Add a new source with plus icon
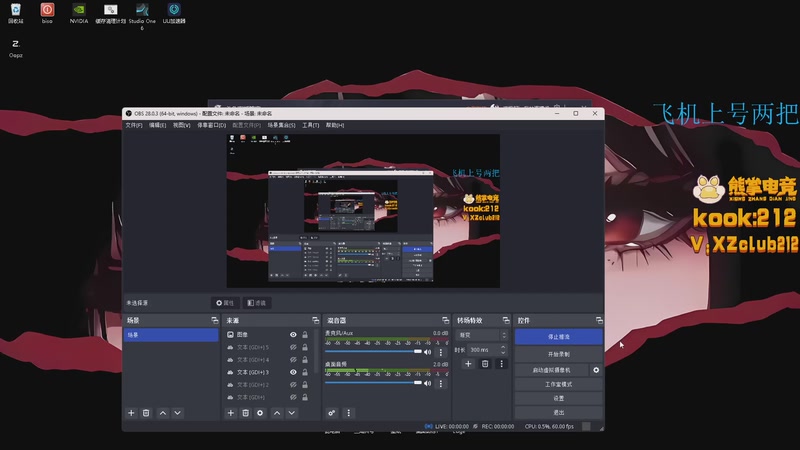This screenshot has height=450, width=800. (x=231, y=413)
